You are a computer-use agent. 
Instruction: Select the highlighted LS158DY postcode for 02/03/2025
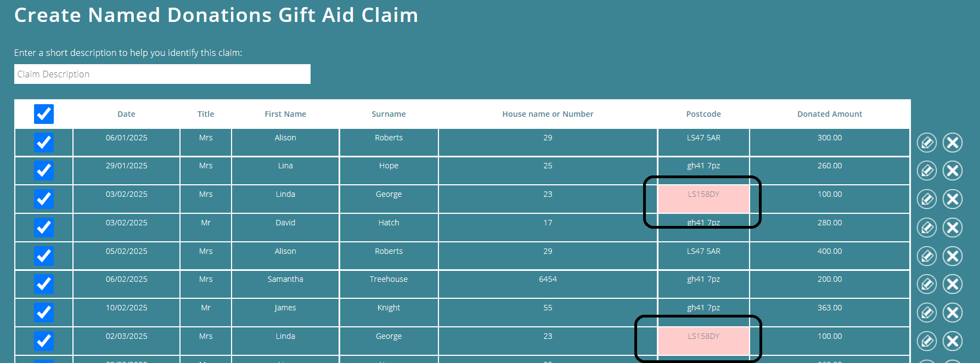pyautogui.click(x=703, y=341)
